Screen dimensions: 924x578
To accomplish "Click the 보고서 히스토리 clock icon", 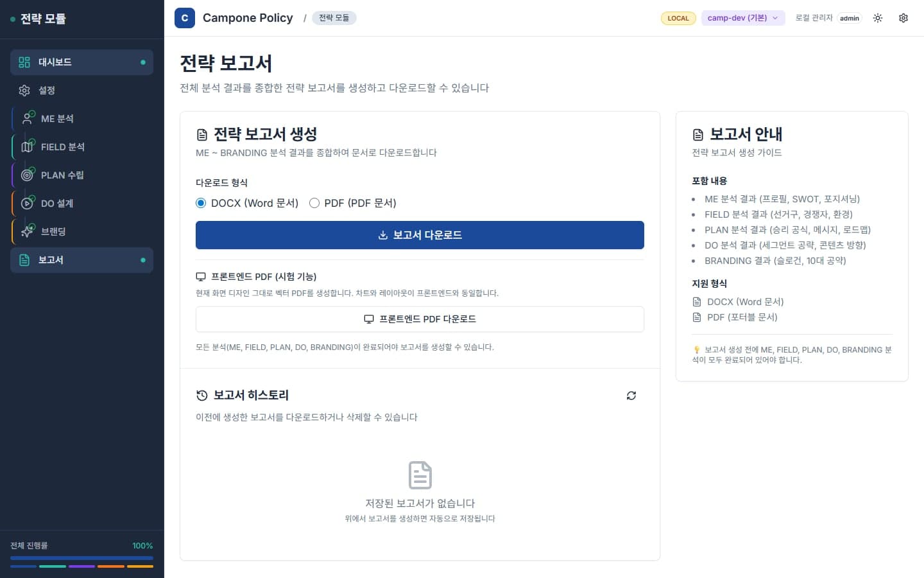I will [x=202, y=396].
